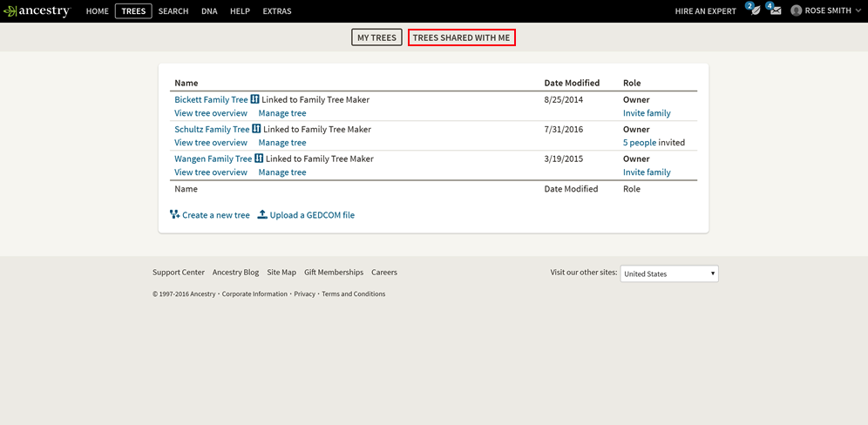
Task: Open the leaf hints notification icon
Action: pyautogui.click(x=754, y=10)
